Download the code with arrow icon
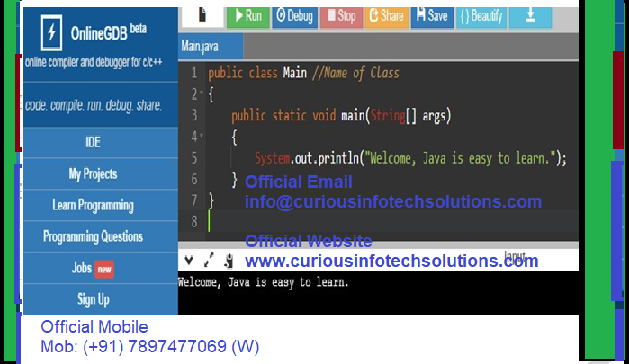The width and height of the screenshot is (629, 364). 530,17
